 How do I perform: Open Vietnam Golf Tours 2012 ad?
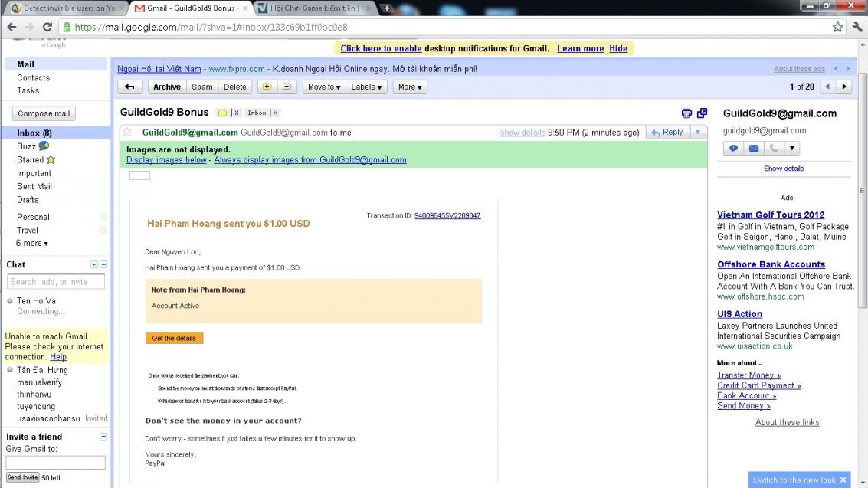point(771,215)
